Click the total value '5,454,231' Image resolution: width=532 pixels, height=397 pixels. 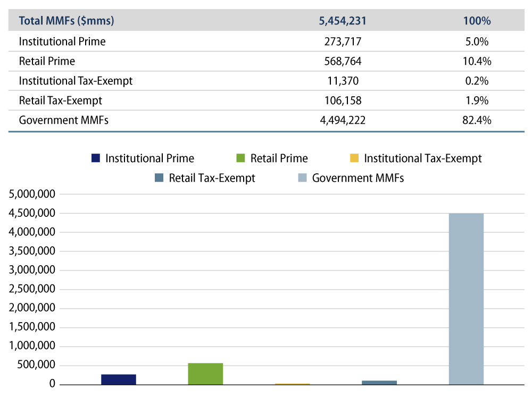point(343,21)
